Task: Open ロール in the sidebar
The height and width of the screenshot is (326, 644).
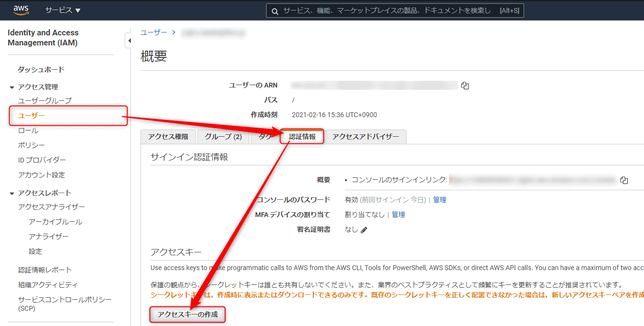Action: click(x=28, y=130)
